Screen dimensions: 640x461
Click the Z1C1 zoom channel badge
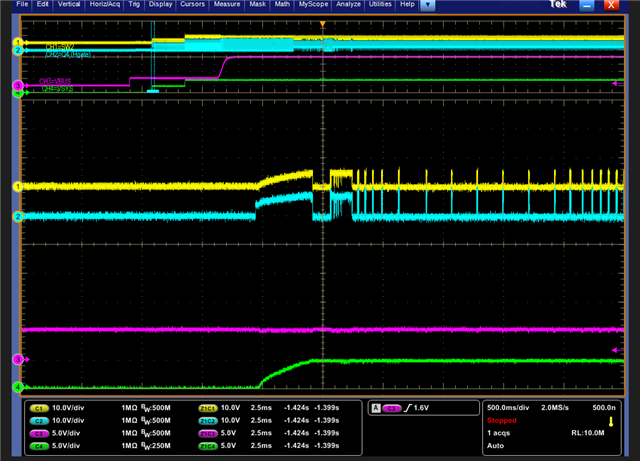208,409
